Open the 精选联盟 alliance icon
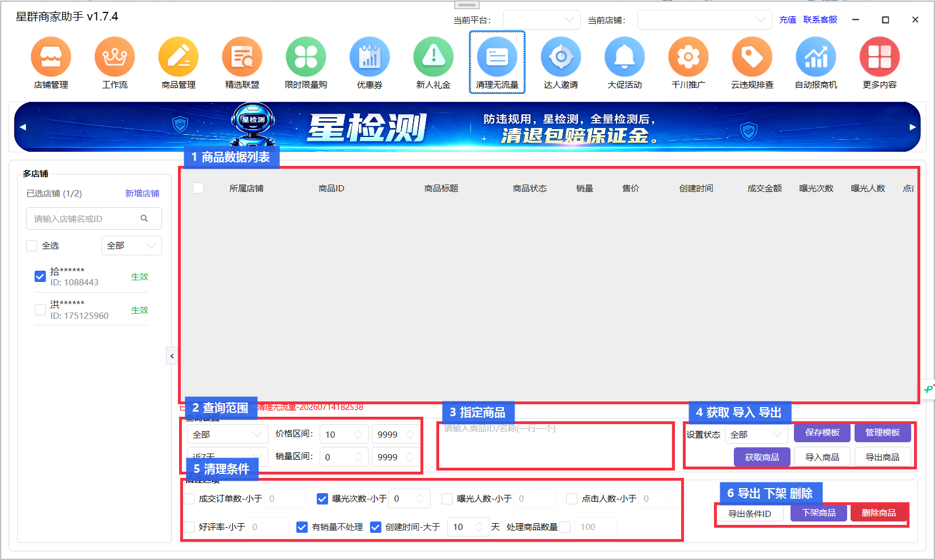 (x=242, y=57)
